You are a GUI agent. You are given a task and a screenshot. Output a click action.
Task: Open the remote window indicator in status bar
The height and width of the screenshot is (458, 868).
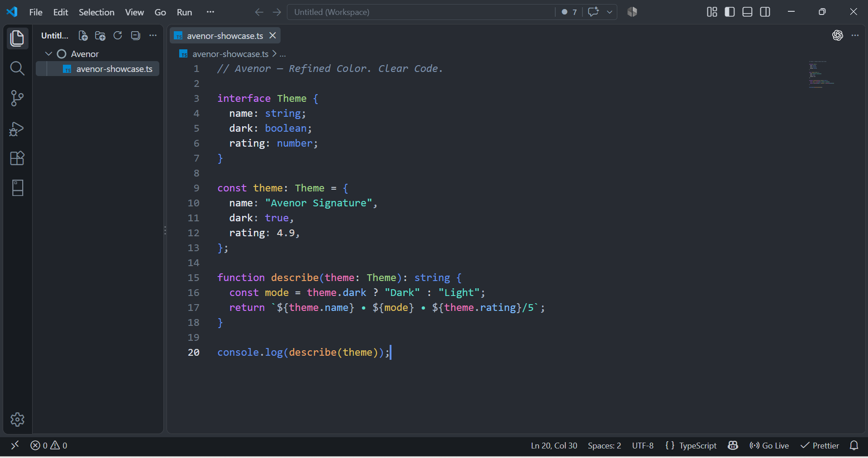[x=15, y=445]
